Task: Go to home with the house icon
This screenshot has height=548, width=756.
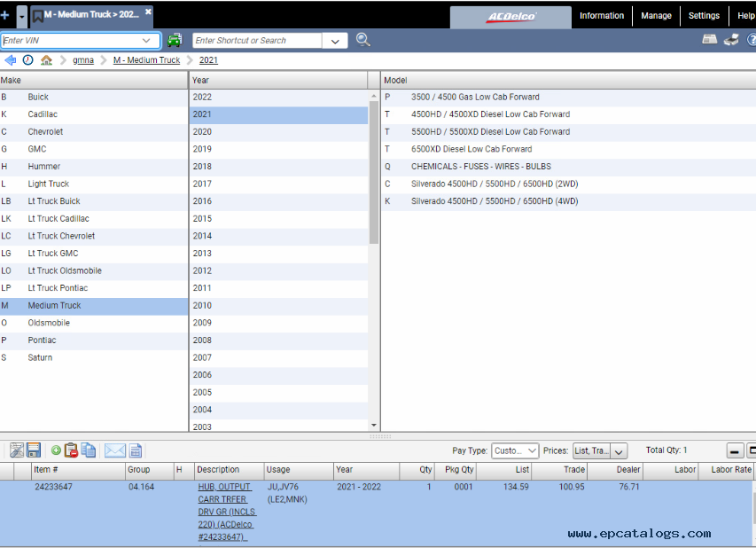Action: click(x=46, y=59)
